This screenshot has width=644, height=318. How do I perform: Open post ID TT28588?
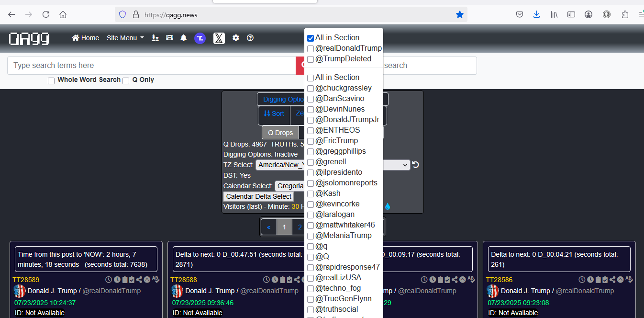point(184,280)
